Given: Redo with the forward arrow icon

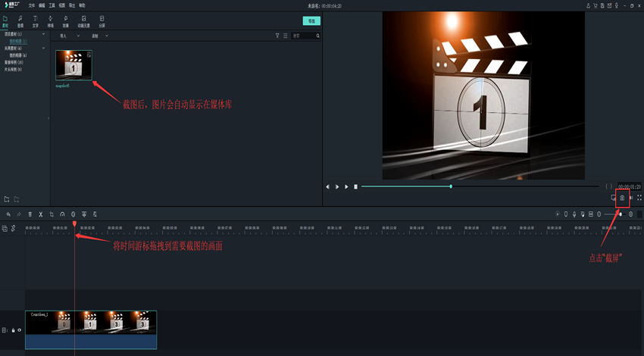Looking at the screenshot, I should pos(19,214).
